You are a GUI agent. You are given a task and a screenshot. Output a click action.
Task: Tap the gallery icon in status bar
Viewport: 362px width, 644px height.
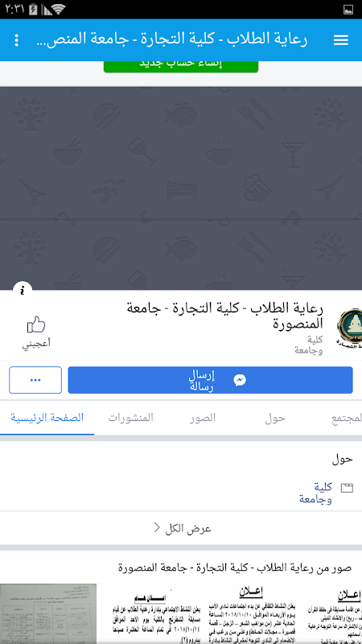click(348, 10)
